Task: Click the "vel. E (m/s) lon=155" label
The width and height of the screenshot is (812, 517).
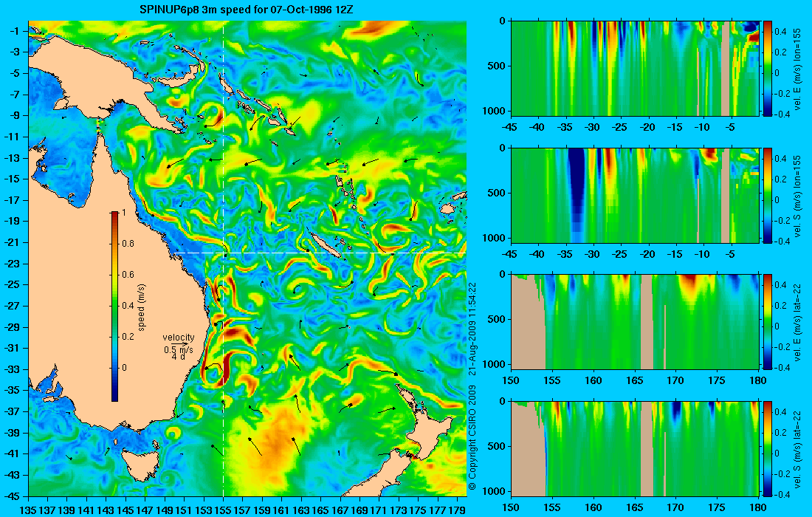Action: coord(798,69)
